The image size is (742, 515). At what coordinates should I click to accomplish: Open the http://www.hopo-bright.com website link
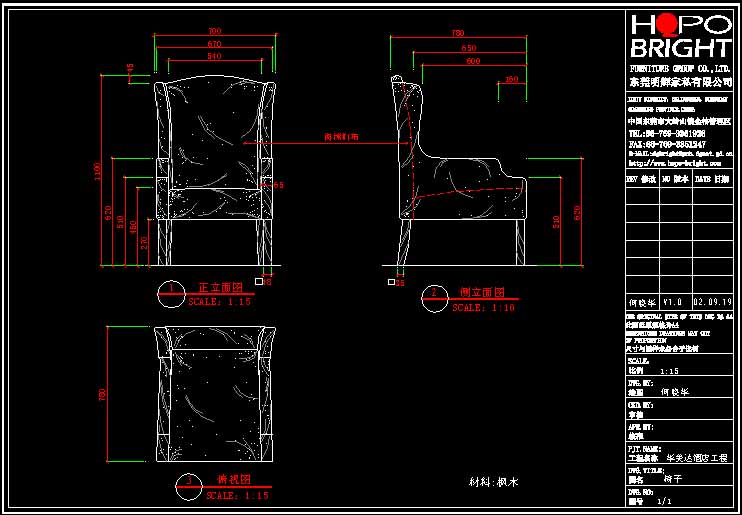click(x=674, y=163)
